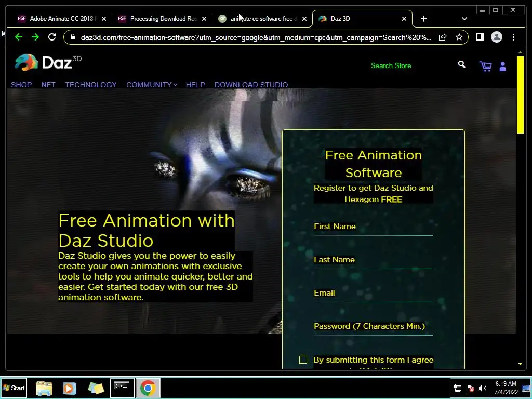Click the Free Animation with Daz Studio heading
The height and width of the screenshot is (399, 532).
(147, 230)
